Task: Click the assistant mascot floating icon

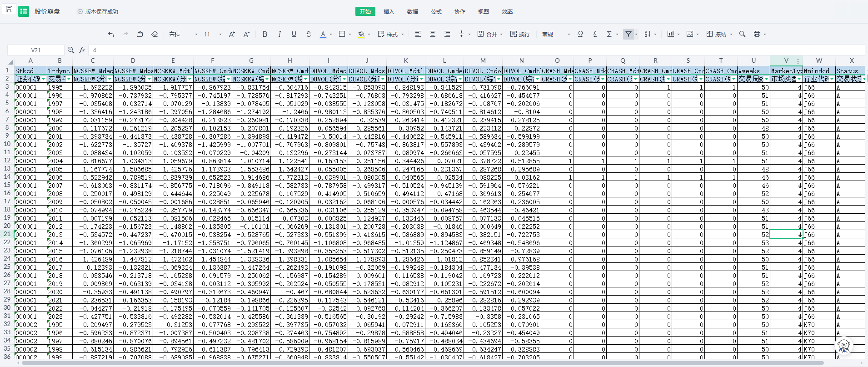Action: point(844,346)
